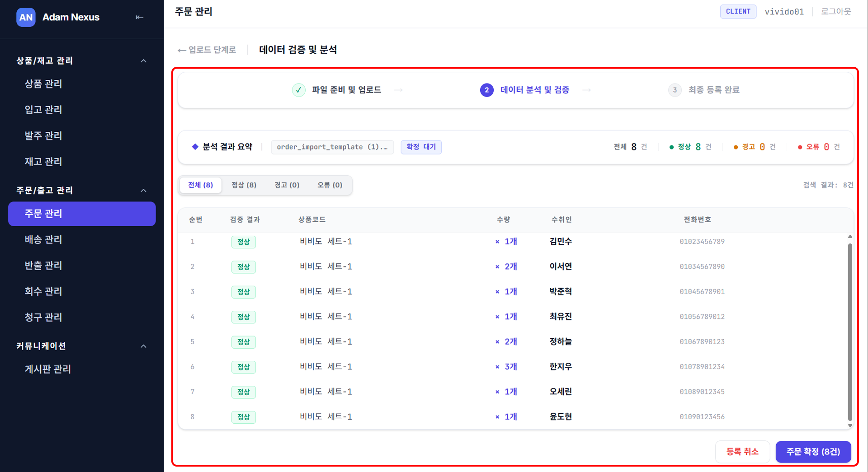Collapse the sidebar with the arrow icon
Image resolution: width=868 pixels, height=472 pixels.
point(139,17)
